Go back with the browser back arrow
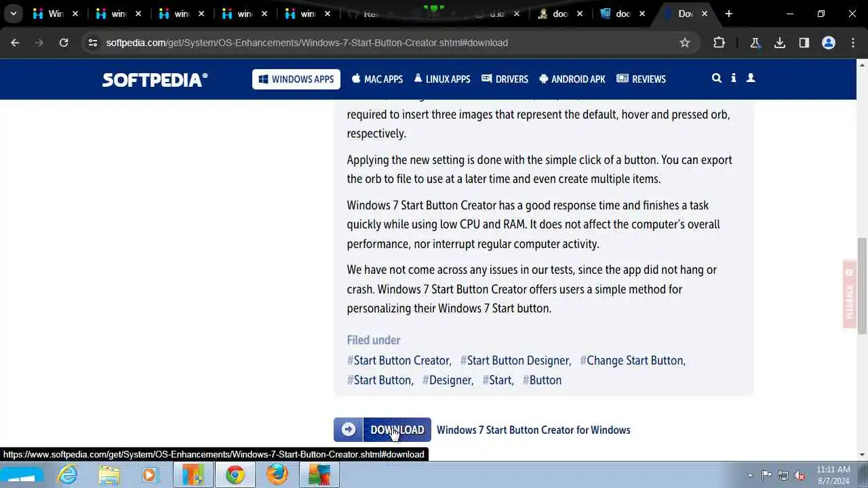Screen dimensions: 868x488 click(15, 43)
